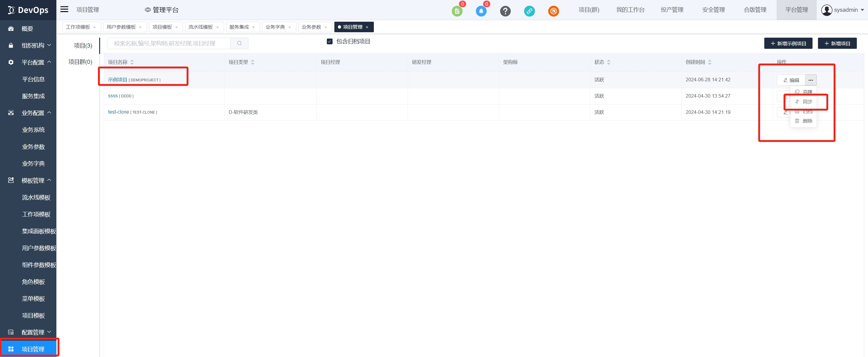868x357 pixels.
Task: Expand the 组织机构 sidebar section
Action: point(33,45)
